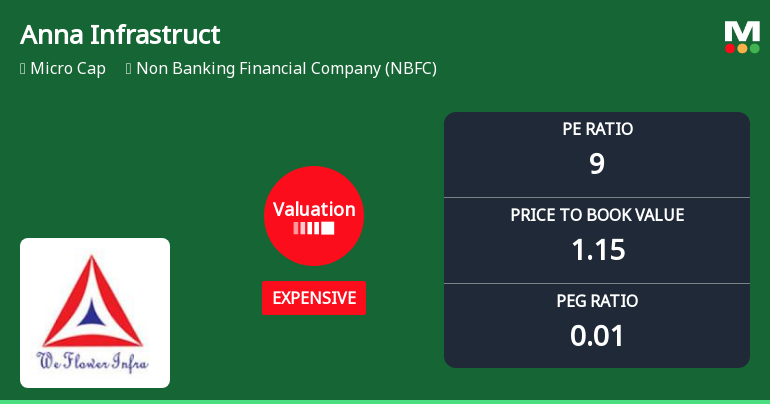Click the small icon before Micro Cap
Viewport: 770px width, 404px height.
[x=22, y=69]
